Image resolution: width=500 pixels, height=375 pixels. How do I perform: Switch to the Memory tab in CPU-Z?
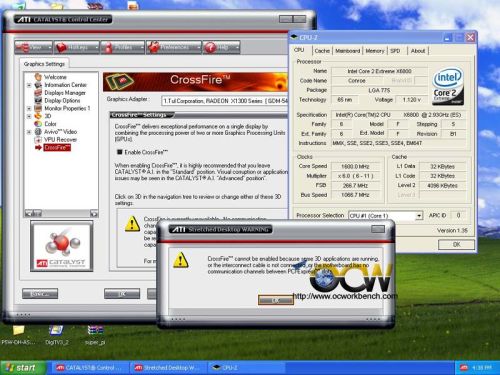click(x=375, y=51)
